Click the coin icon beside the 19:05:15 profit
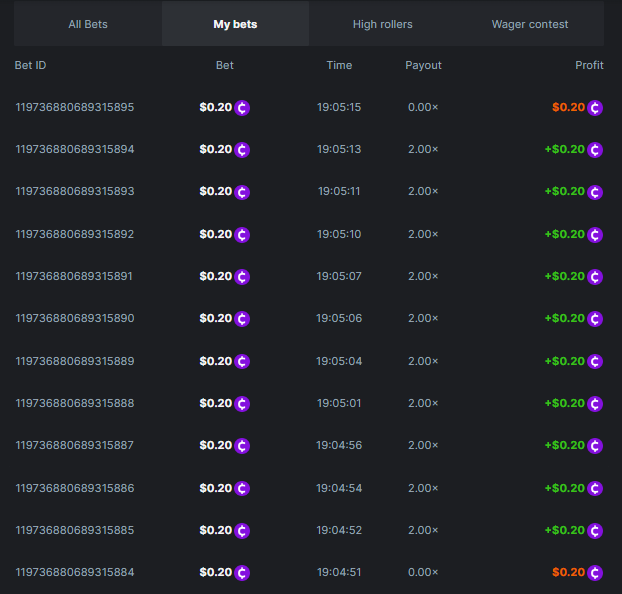The image size is (622, 594). pyautogui.click(x=596, y=108)
